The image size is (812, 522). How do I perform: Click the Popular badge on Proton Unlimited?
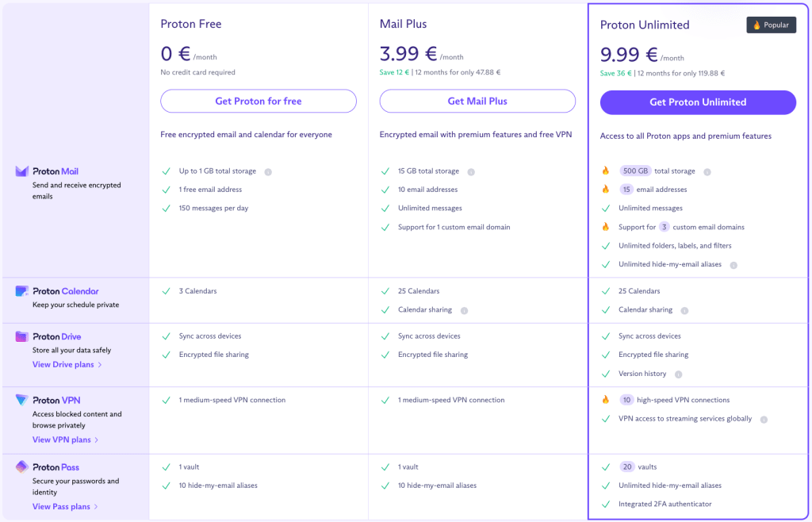tap(771, 25)
